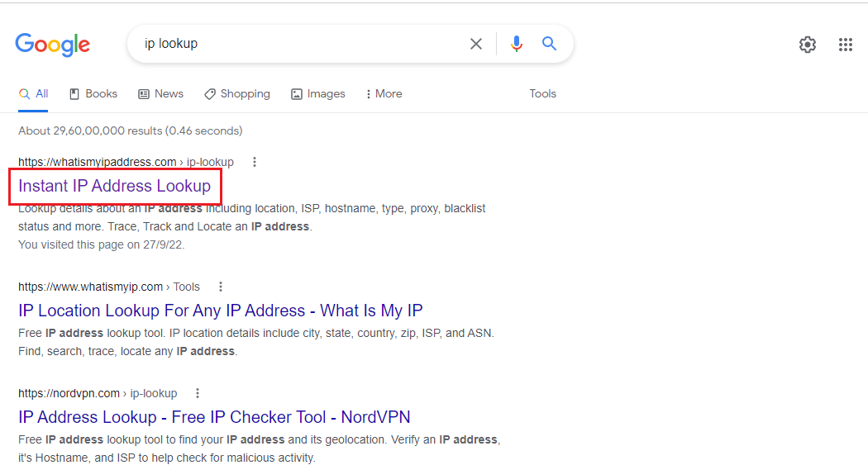Switch to the Books tab
868x465 pixels.
coord(93,94)
